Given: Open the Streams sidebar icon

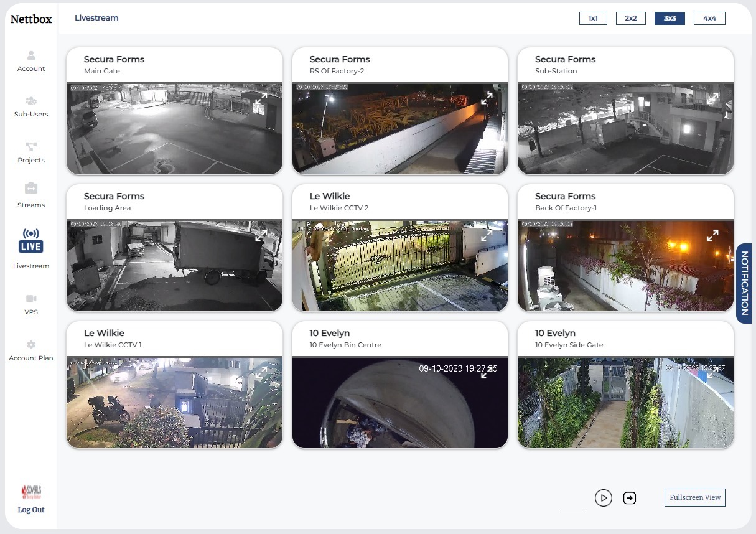Looking at the screenshot, I should tap(31, 189).
